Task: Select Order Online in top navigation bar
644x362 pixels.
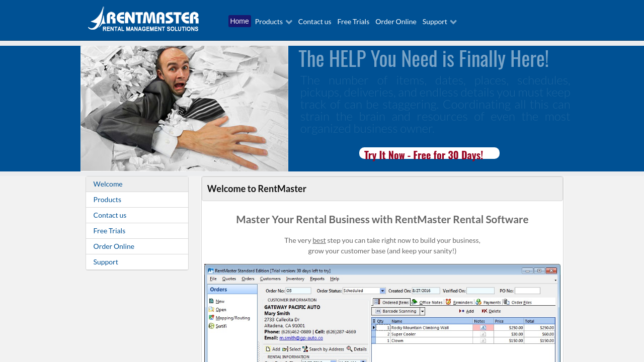Action: click(x=396, y=22)
